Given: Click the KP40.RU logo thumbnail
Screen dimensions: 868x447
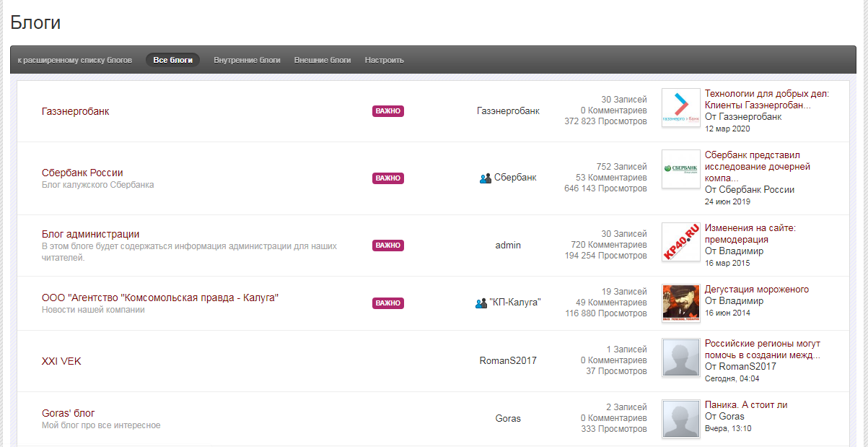Looking at the screenshot, I should [x=681, y=242].
